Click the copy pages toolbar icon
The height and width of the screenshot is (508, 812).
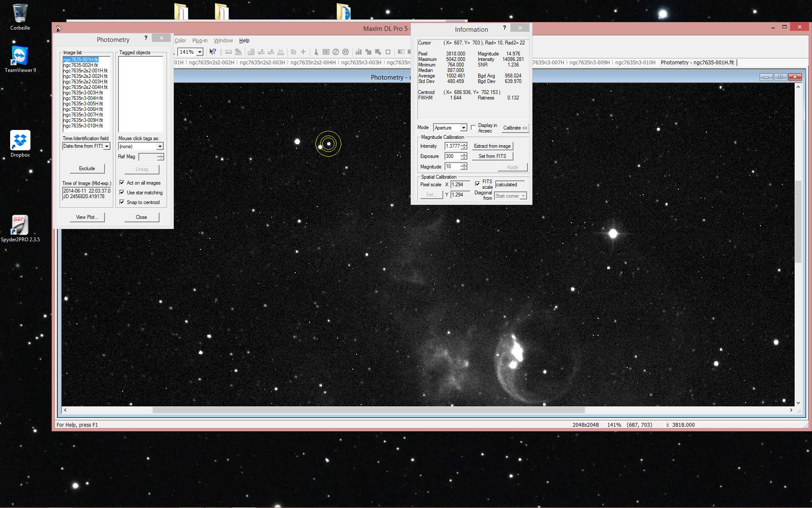(x=293, y=52)
